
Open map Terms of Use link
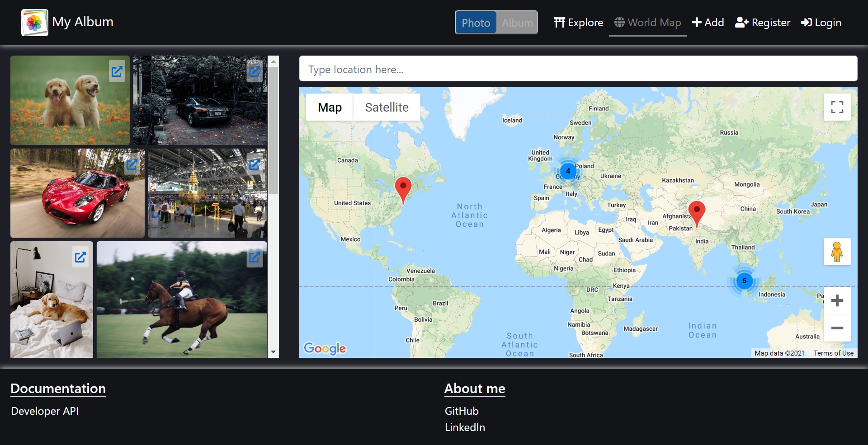[834, 353]
